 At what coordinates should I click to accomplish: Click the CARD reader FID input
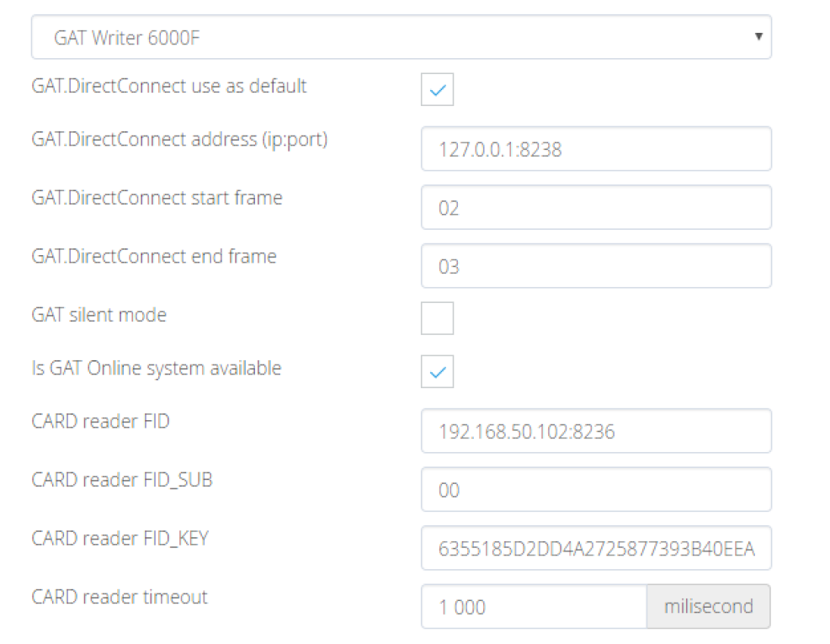tap(595, 431)
